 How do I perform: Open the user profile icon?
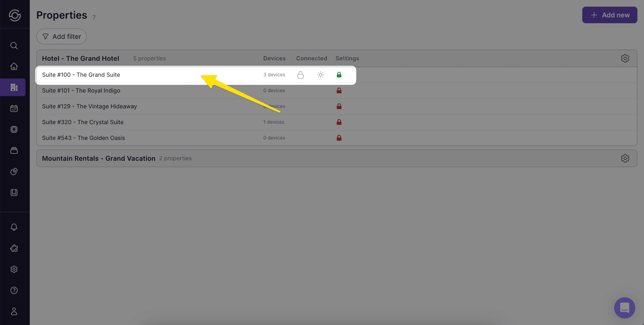[14, 312]
